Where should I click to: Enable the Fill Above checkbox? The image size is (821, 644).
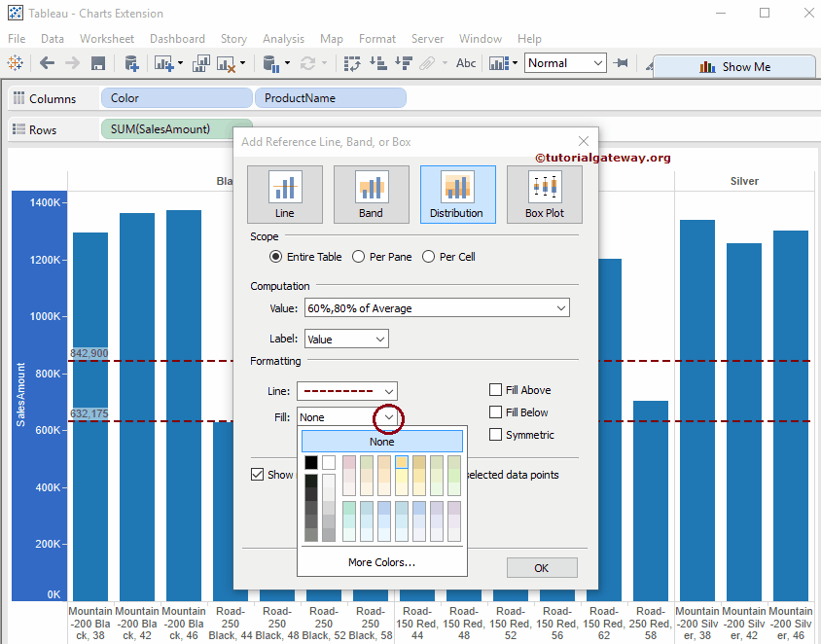click(x=495, y=389)
